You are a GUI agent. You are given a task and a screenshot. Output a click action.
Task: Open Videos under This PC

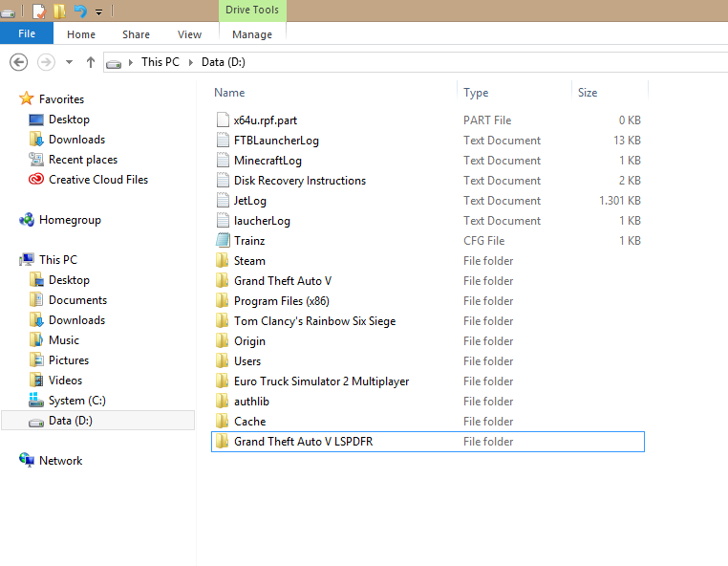click(65, 381)
